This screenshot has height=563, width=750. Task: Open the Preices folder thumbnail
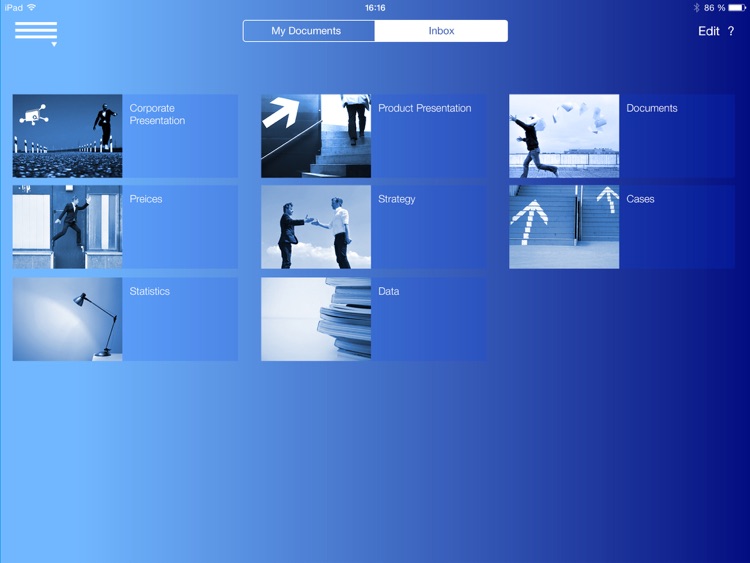[67, 227]
